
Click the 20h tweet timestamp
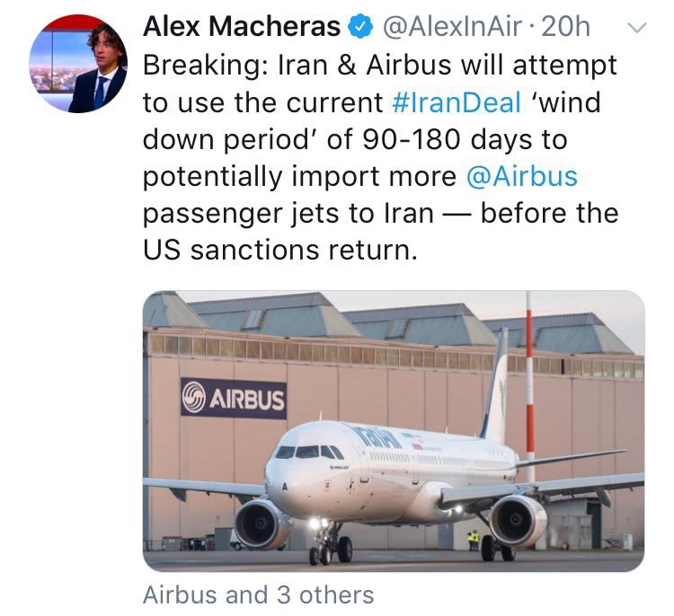click(567, 28)
